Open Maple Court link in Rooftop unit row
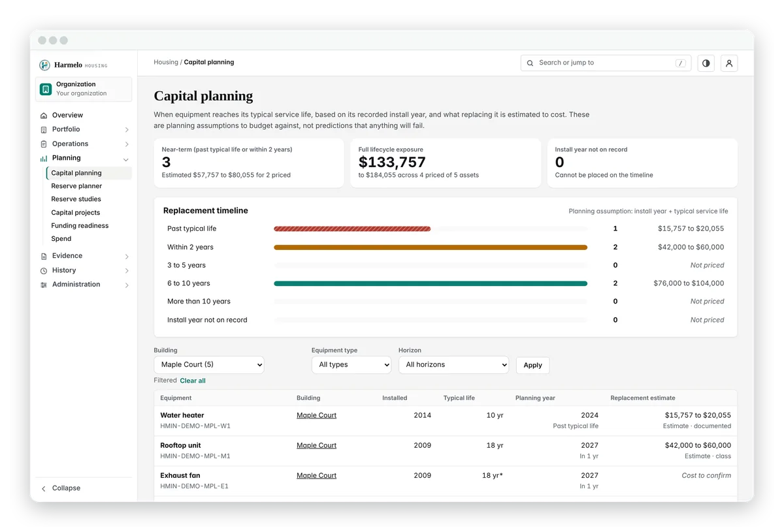The height and width of the screenshot is (532, 784). click(316, 445)
